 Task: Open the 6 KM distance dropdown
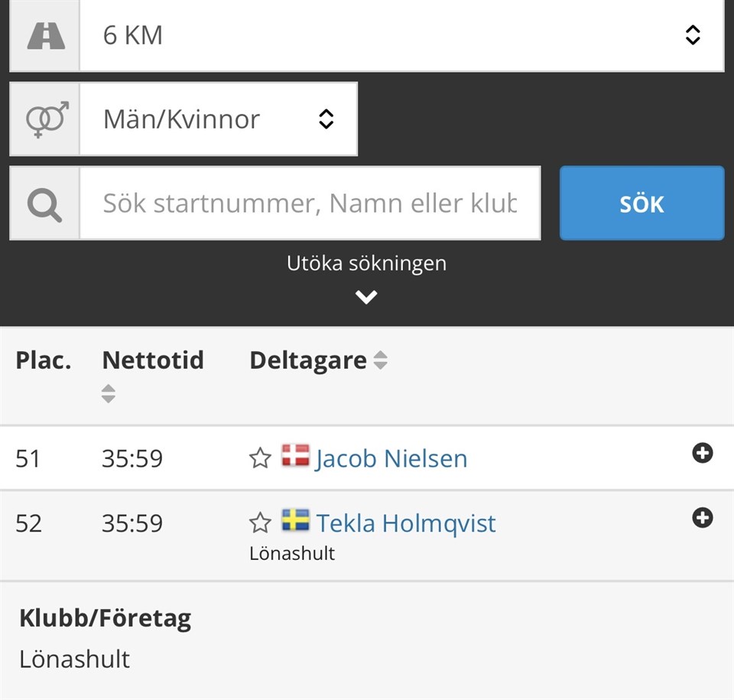[401, 36]
